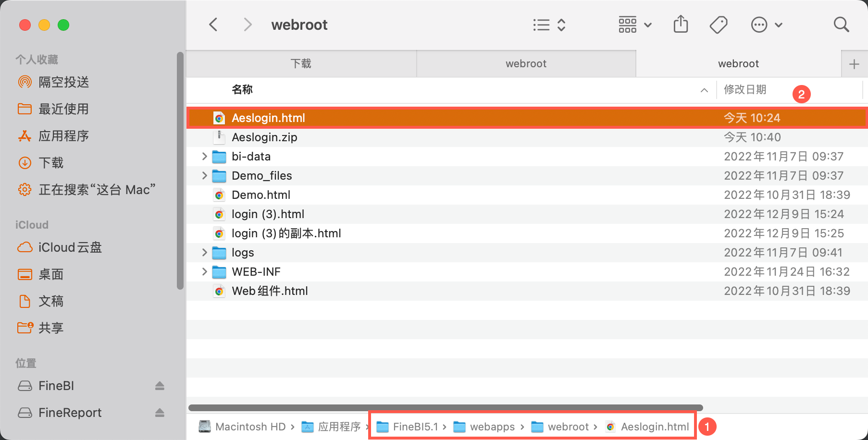Go back with the left chevron
868x440 pixels.
point(213,24)
